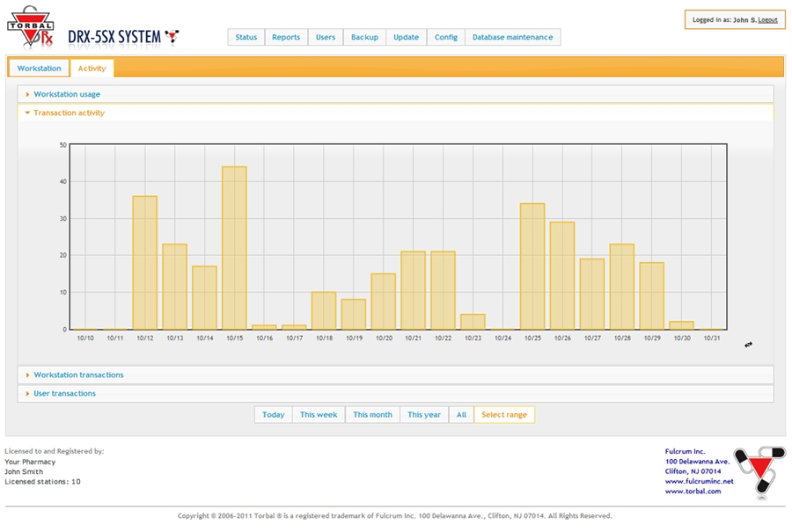Expand the User transactions section

pyautogui.click(x=395, y=393)
